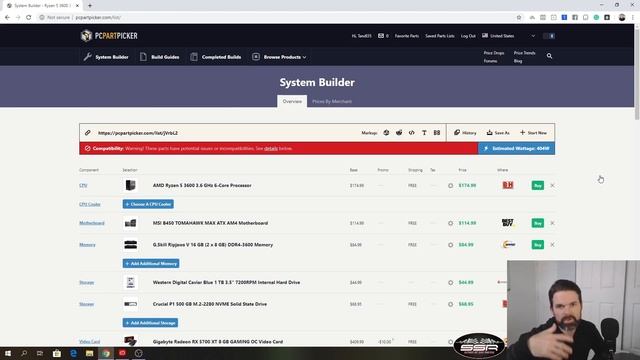Select the HTML code markup icon
Screen dimensions: 640x360
point(411,133)
